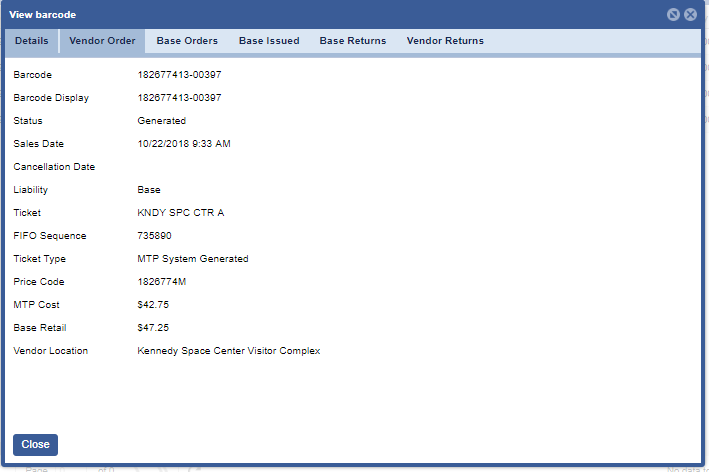
Task: Click the maximize icon in dialog header
Action: [673, 15]
